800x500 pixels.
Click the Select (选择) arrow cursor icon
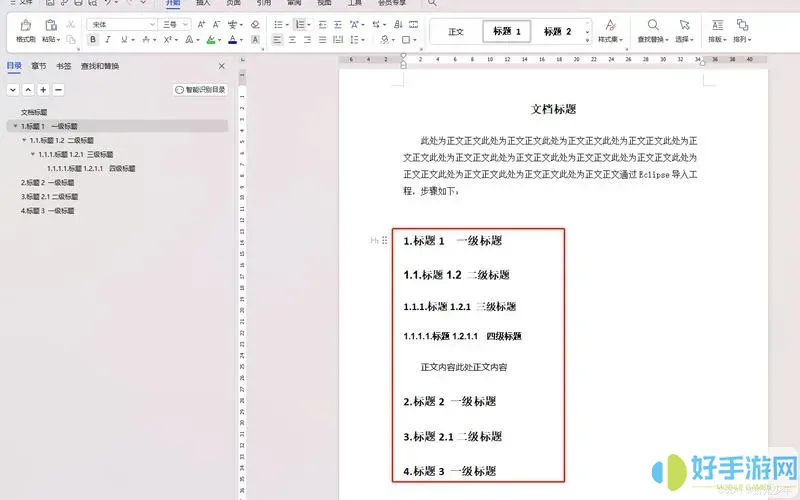click(x=684, y=25)
